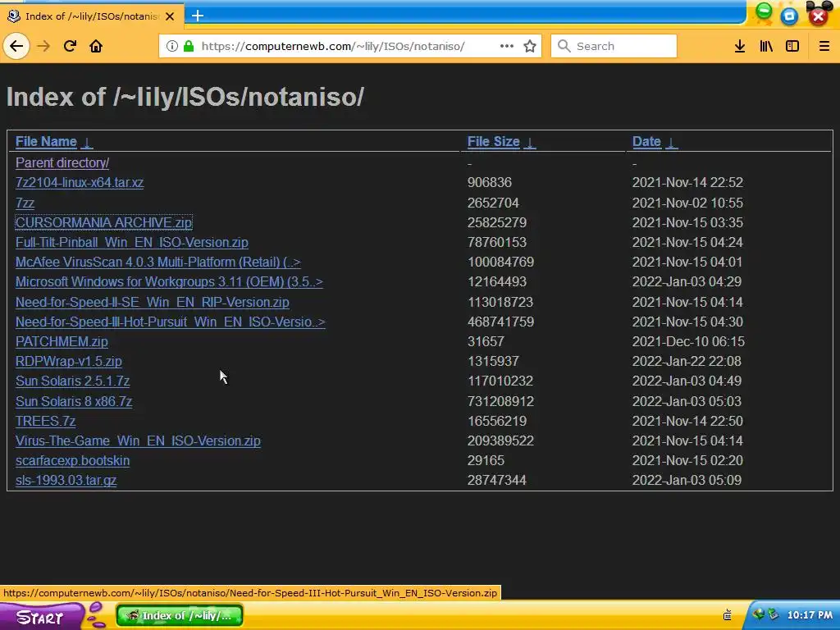Viewport: 840px width, 630px height.
Task: Bookmark this page with the star icon
Action: pos(530,46)
